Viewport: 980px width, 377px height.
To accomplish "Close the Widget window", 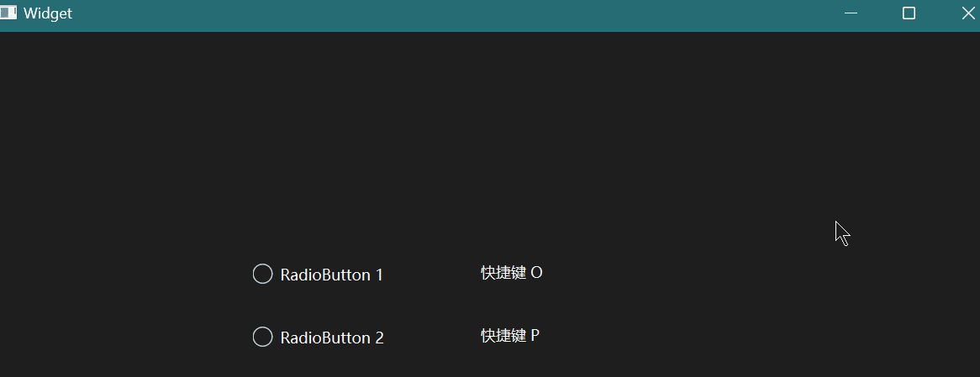I will click(x=967, y=13).
